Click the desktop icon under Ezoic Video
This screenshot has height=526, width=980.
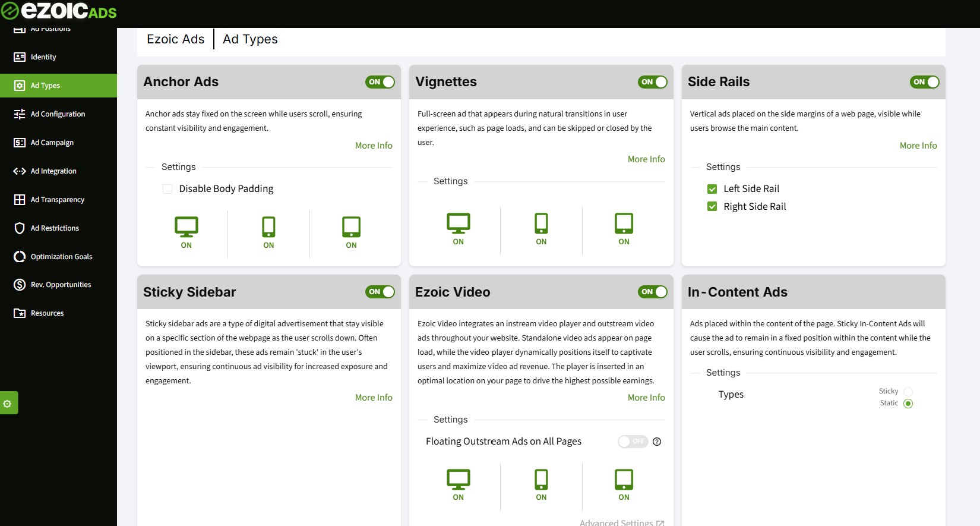pos(458,479)
